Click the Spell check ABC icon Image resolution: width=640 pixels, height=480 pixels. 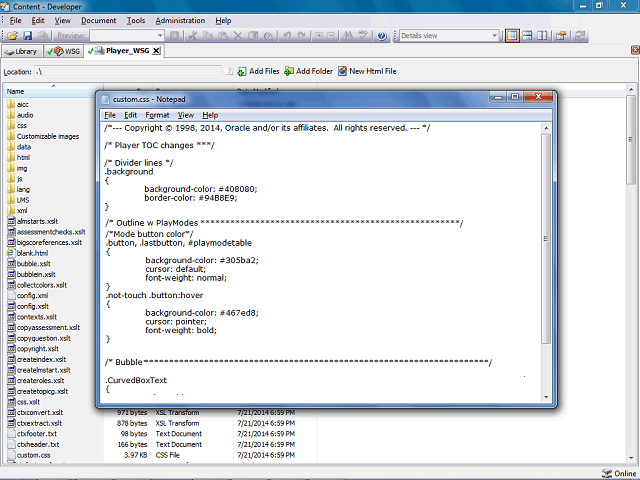click(362, 36)
